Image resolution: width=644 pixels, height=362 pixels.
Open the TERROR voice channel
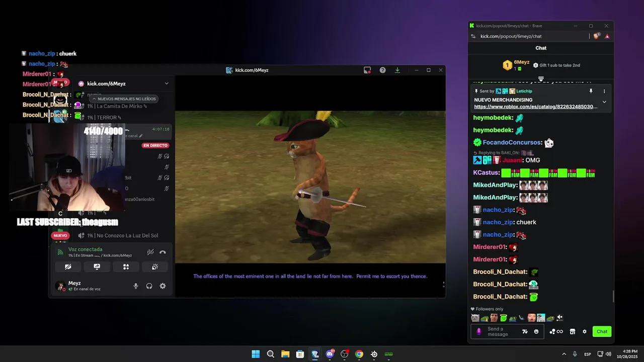point(105,117)
